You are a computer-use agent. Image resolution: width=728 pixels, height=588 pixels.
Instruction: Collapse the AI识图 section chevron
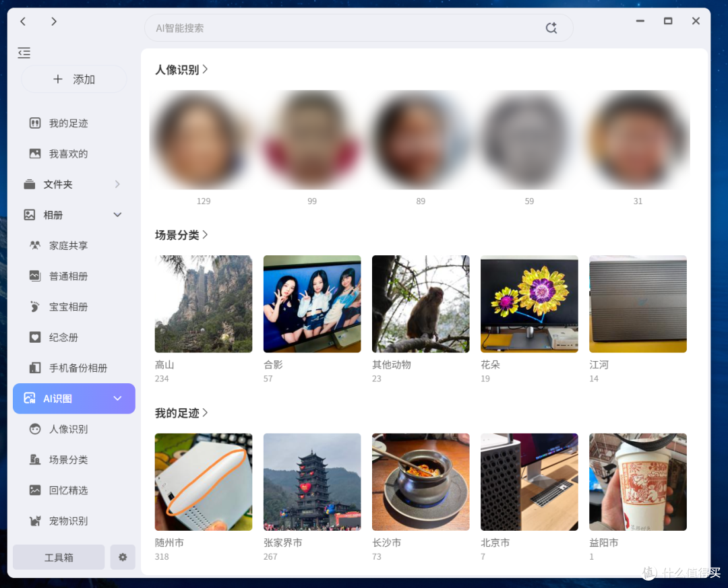click(117, 398)
